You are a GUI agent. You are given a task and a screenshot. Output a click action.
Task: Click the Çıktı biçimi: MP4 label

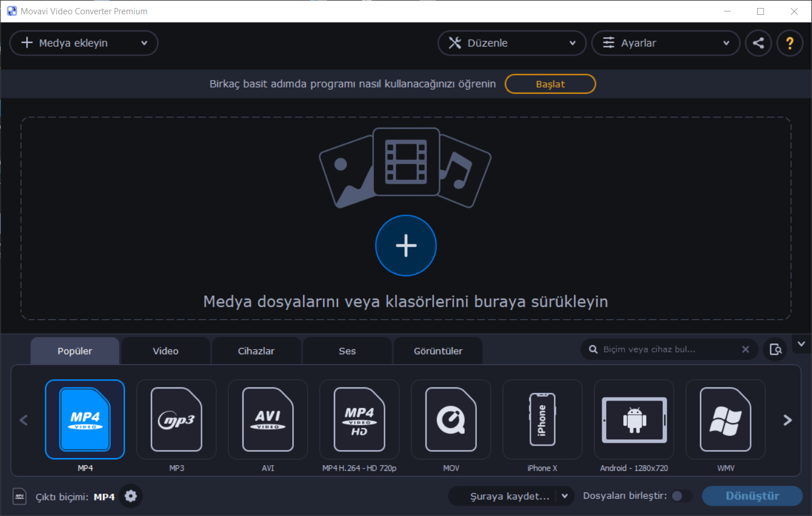click(x=75, y=497)
